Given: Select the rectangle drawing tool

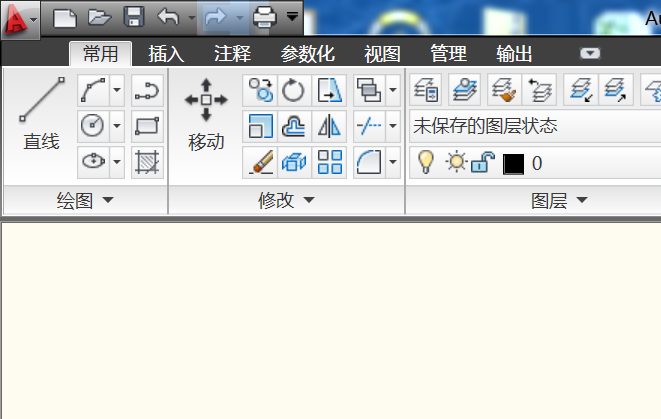Looking at the screenshot, I should coord(147,126).
